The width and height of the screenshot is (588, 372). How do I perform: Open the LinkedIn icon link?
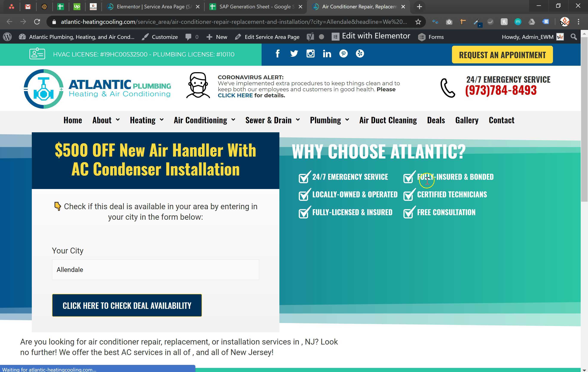pyautogui.click(x=327, y=54)
